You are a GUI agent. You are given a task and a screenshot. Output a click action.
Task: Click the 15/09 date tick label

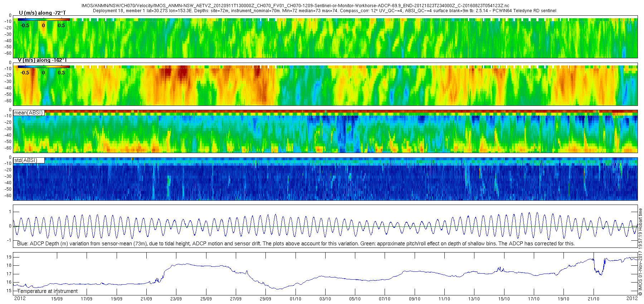click(x=57, y=299)
